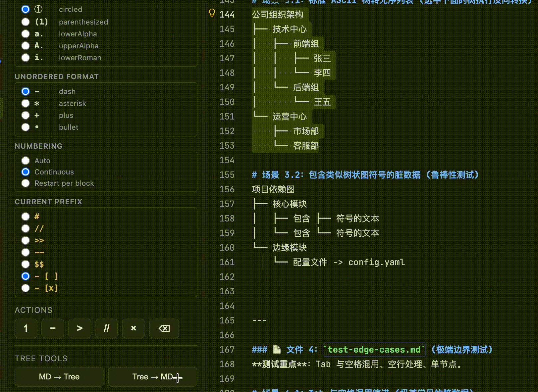Choose the lowerRoman ordered format
Screen dimensions: 538x392
26,58
